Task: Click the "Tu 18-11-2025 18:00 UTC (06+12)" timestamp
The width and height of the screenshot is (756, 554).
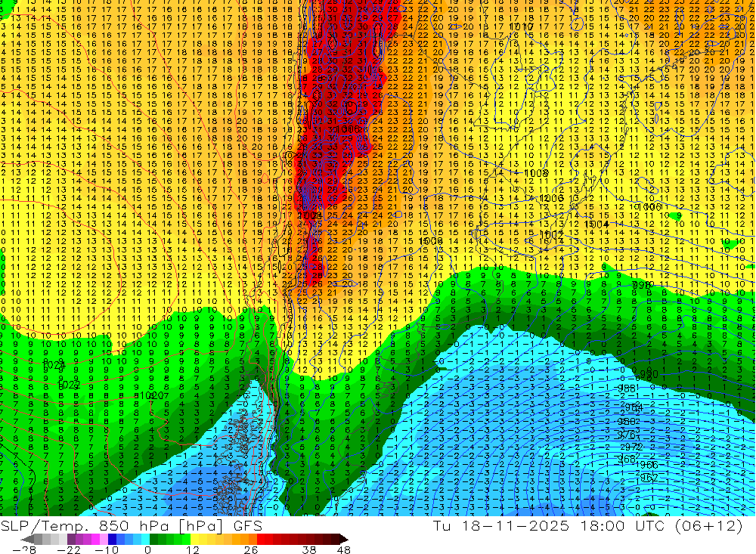Action: tap(587, 526)
